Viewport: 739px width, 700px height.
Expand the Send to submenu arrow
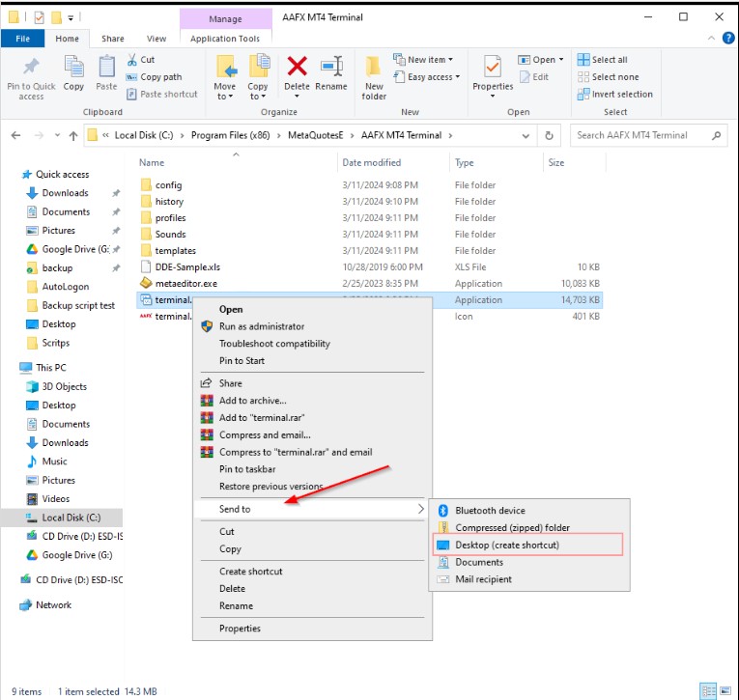(420, 509)
